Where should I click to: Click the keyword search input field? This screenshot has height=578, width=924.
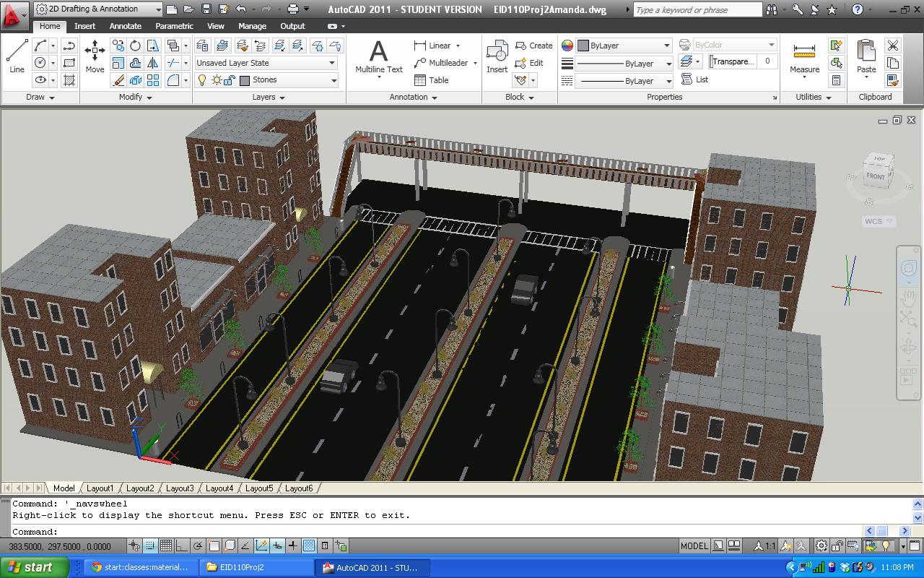click(x=697, y=10)
